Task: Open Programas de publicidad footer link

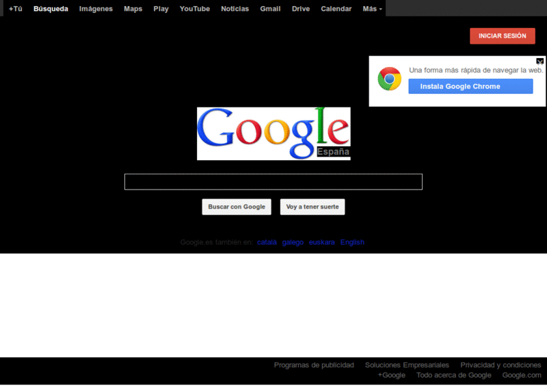Action: click(x=314, y=365)
